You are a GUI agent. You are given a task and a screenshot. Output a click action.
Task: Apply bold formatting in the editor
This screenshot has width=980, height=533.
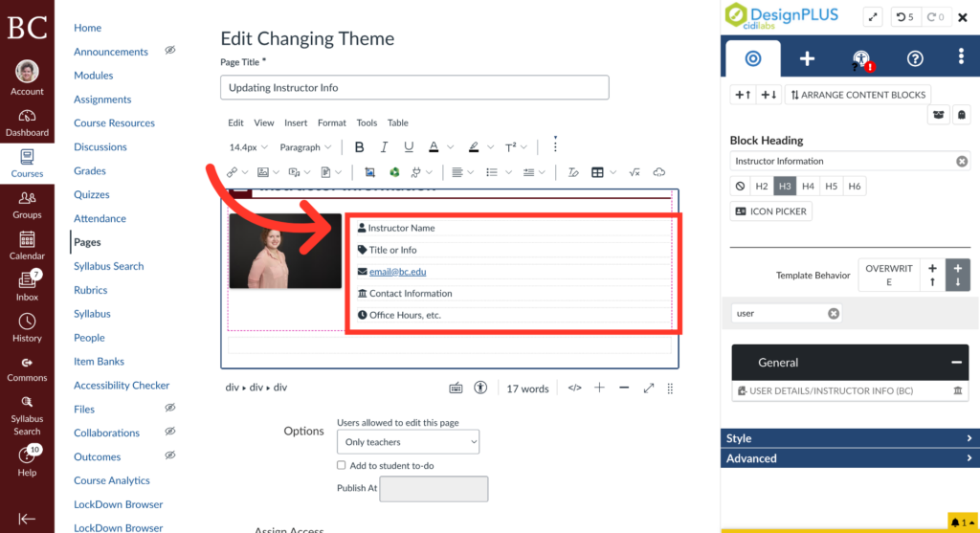[x=360, y=146]
